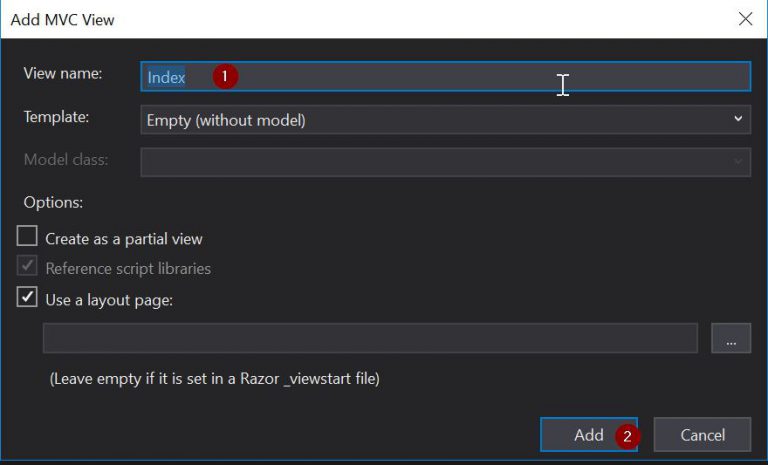This screenshot has width=768, height=465.
Task: Enable Create as a partial view checkbox
Action: [28, 238]
